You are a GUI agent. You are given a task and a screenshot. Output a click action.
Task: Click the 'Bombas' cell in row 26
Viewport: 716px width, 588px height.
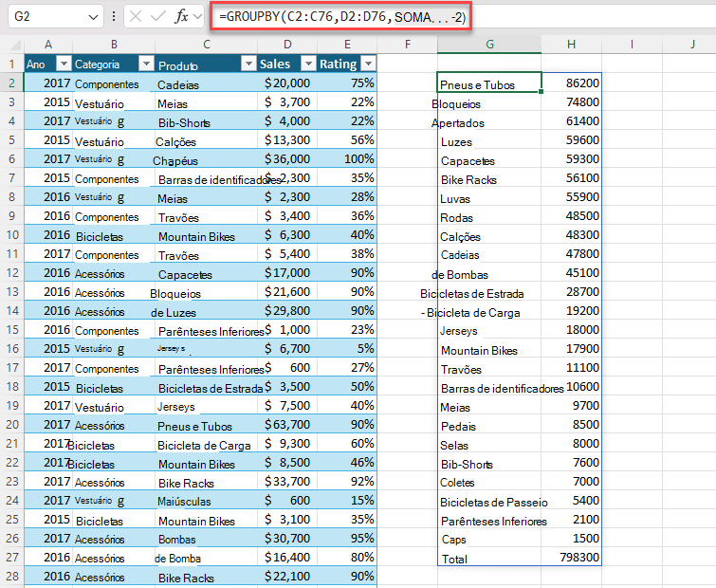tap(207, 539)
